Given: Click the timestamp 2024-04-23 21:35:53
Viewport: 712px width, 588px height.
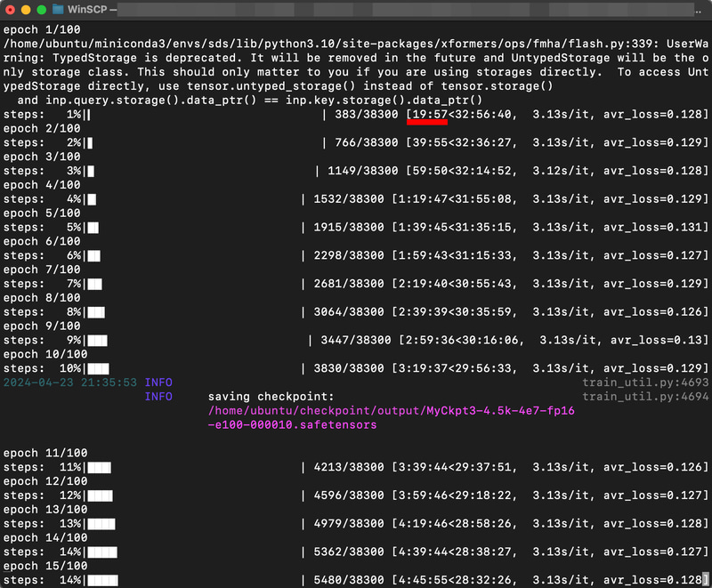Looking at the screenshot, I should click(70, 383).
